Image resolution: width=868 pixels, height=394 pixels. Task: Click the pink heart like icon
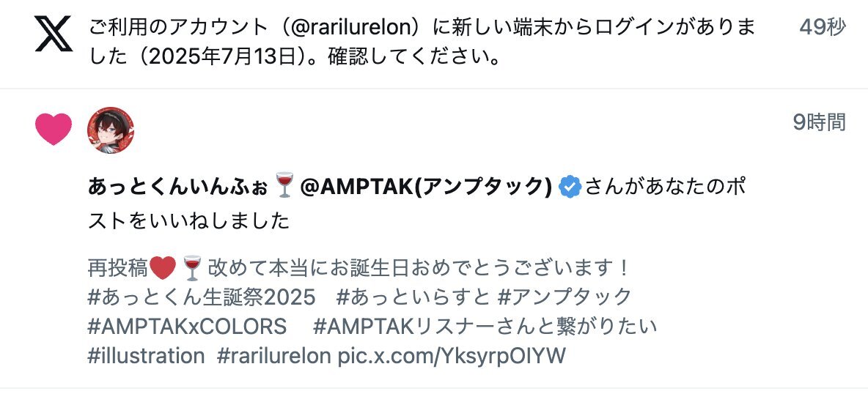tap(53, 129)
